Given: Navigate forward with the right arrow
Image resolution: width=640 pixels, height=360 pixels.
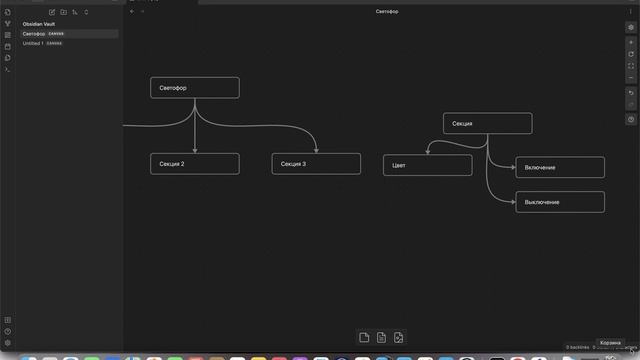Looking at the screenshot, I should pos(142,11).
